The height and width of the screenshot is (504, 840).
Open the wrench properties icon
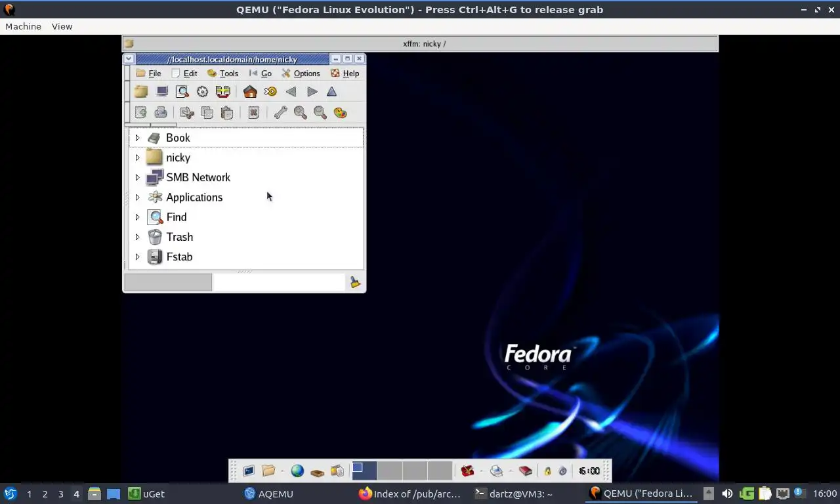[x=280, y=113]
